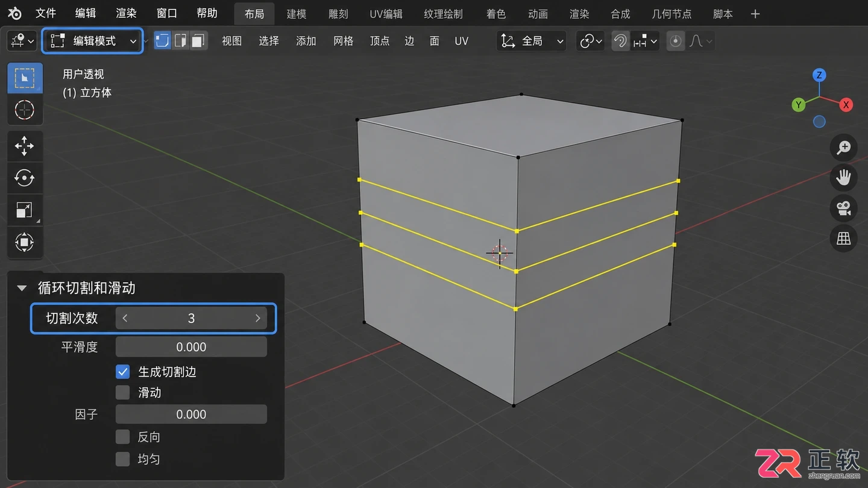Viewport: 868px width, 488px height.
Task: Click the red X axis gizmo
Action: pyautogui.click(x=846, y=105)
